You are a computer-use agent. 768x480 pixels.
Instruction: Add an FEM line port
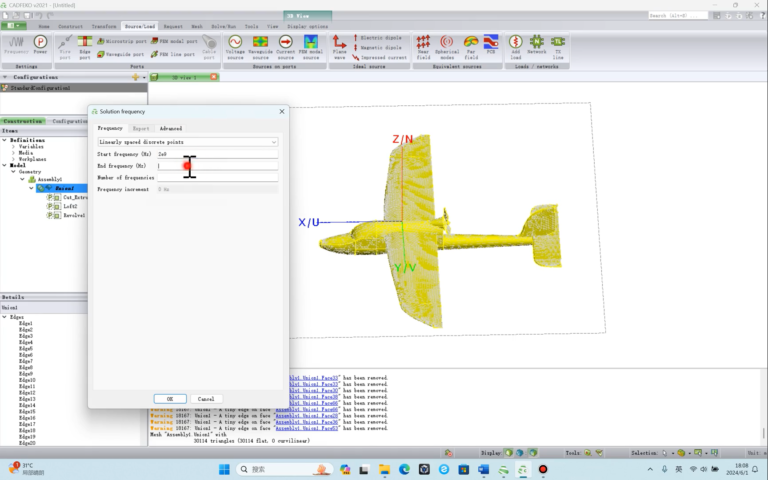pyautogui.click(x=173, y=54)
